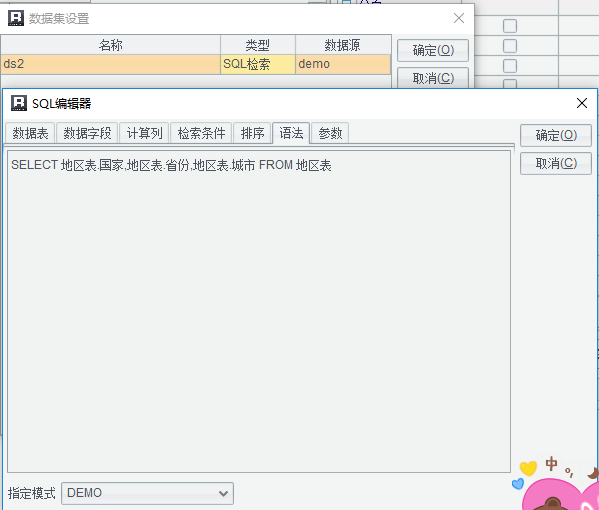599x510 pixels.
Task: Cancel SQL editor with 取消(C)
Action: pos(556,164)
